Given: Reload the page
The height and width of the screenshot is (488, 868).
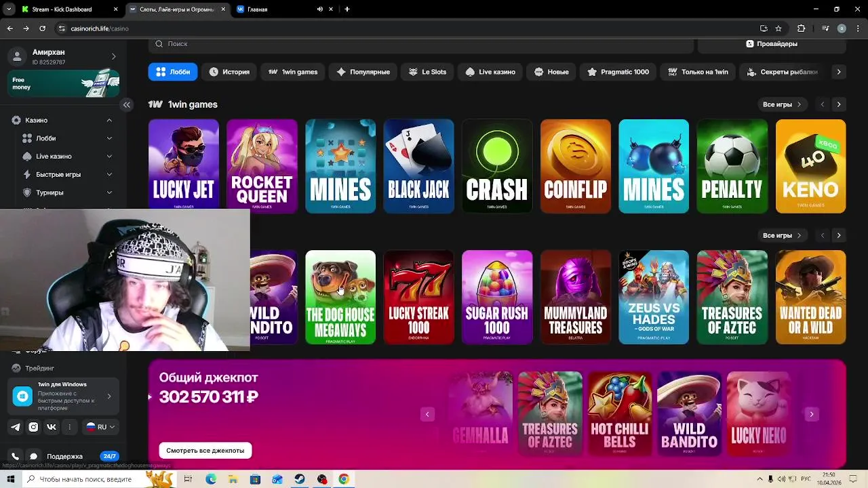Looking at the screenshot, I should pyautogui.click(x=42, y=28).
